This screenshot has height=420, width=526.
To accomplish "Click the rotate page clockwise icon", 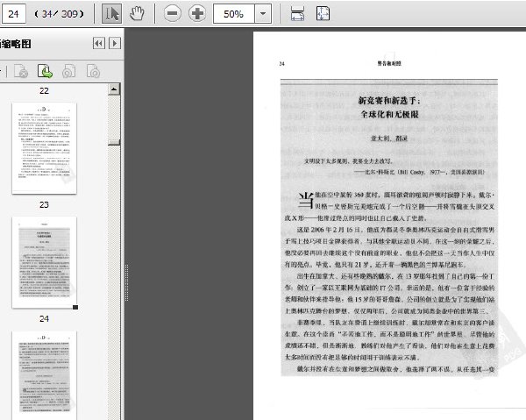I will tap(93, 71).
